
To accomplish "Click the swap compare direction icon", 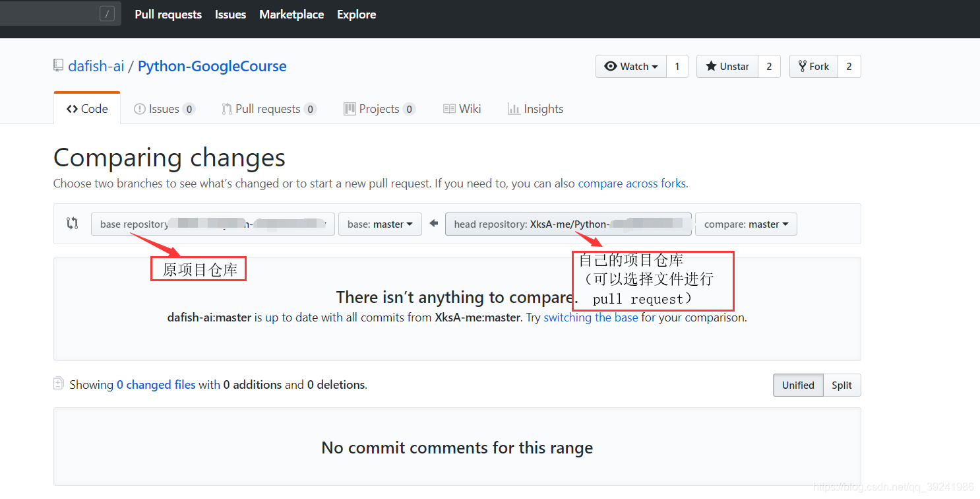I will (x=73, y=224).
